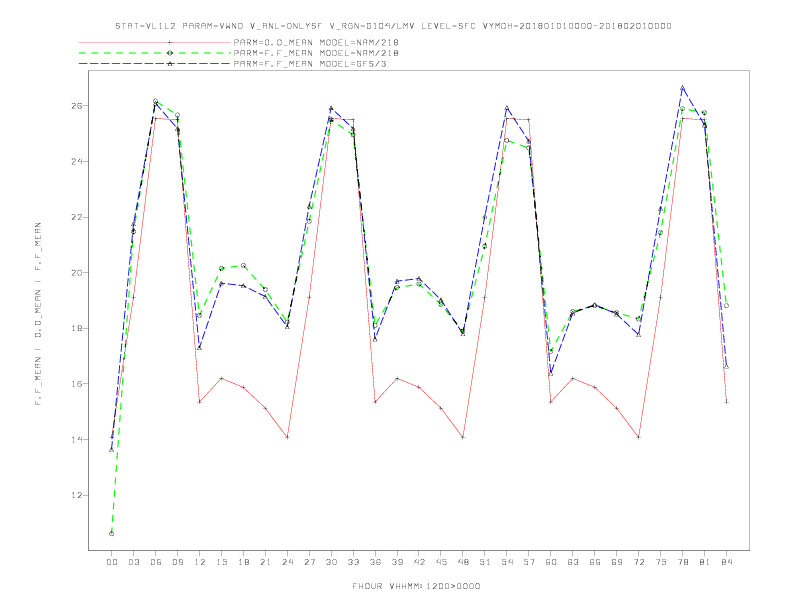Image resolution: width=792 pixels, height=612 pixels.
Task: Click y-axis tick label 26
Action: (x=75, y=106)
